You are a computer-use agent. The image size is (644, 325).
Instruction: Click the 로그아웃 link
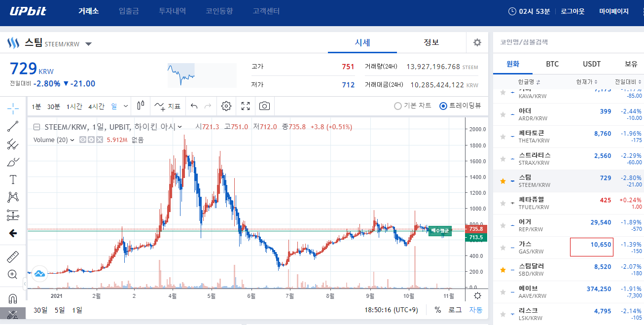(x=572, y=11)
